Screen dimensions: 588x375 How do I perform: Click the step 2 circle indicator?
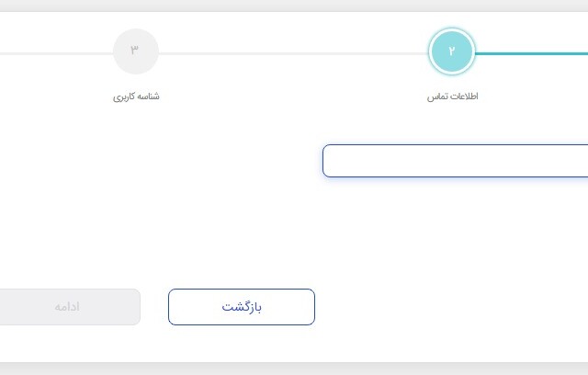tap(451, 52)
